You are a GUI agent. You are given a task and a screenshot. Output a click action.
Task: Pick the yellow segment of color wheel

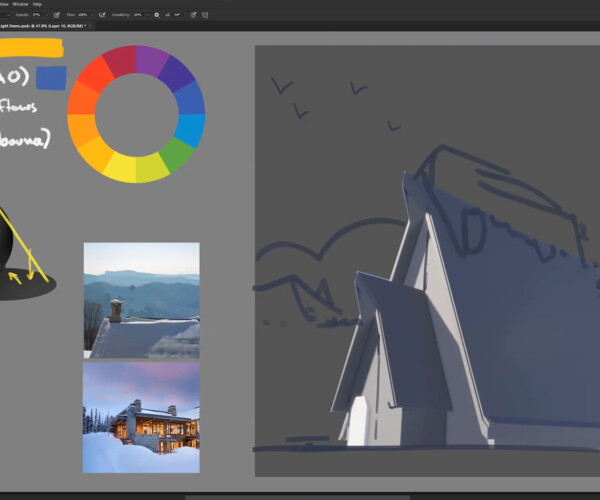(121, 167)
